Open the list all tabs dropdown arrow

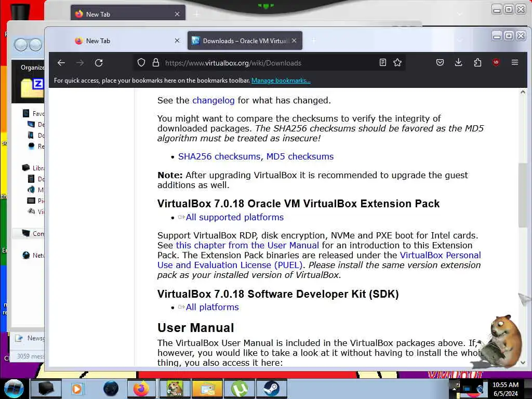(x=460, y=41)
